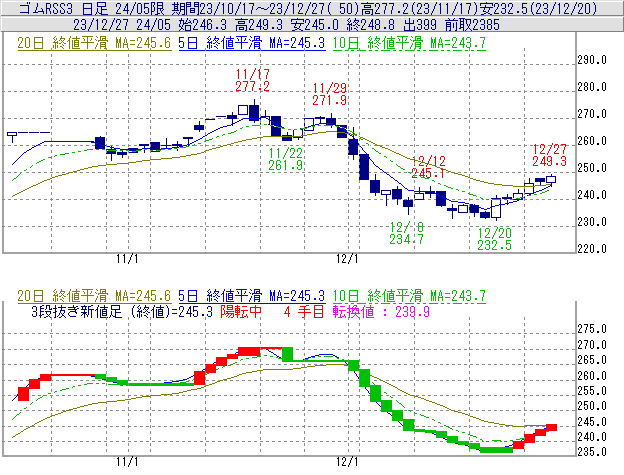Click the 12/1 date label under the lower chart
The height and width of the screenshot is (475, 624).
pos(347,462)
